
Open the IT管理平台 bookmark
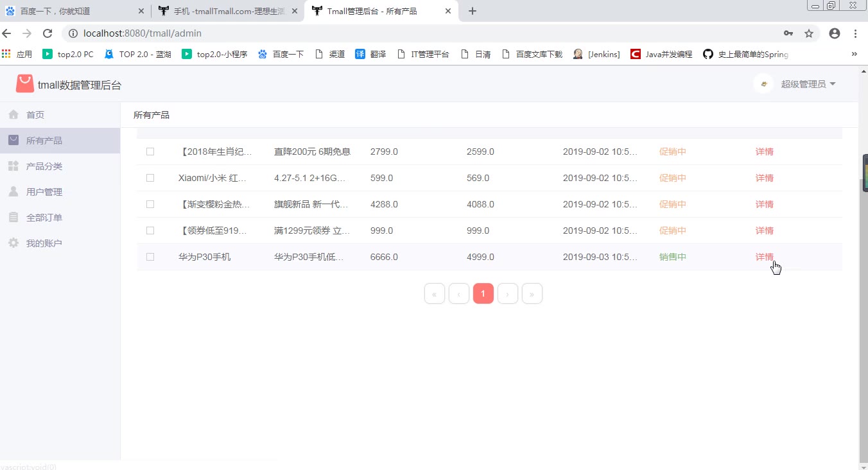pyautogui.click(x=423, y=55)
